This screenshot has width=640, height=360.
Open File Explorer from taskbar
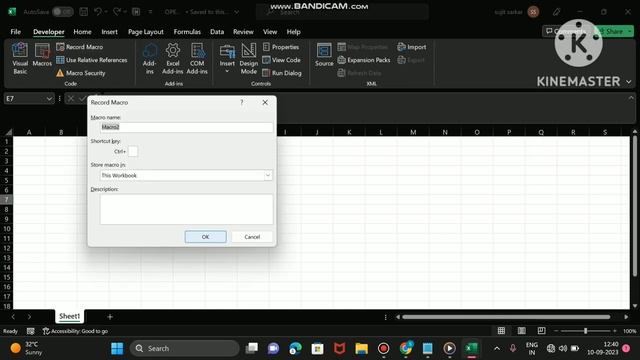[x=361, y=348]
